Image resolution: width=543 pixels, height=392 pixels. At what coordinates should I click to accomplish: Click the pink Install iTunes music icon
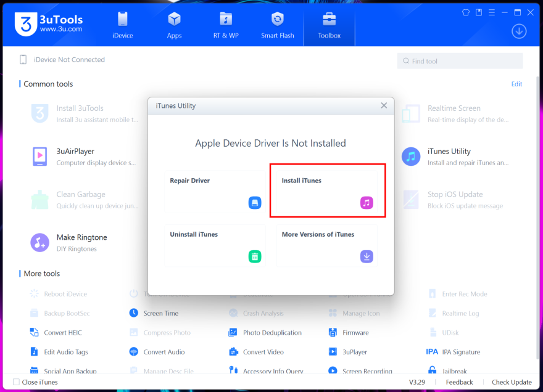tap(367, 203)
